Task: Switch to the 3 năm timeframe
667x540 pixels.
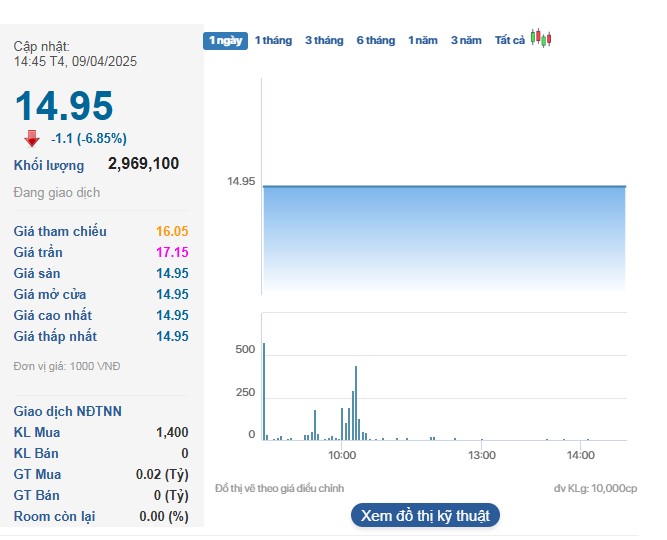Action: pyautogui.click(x=466, y=40)
